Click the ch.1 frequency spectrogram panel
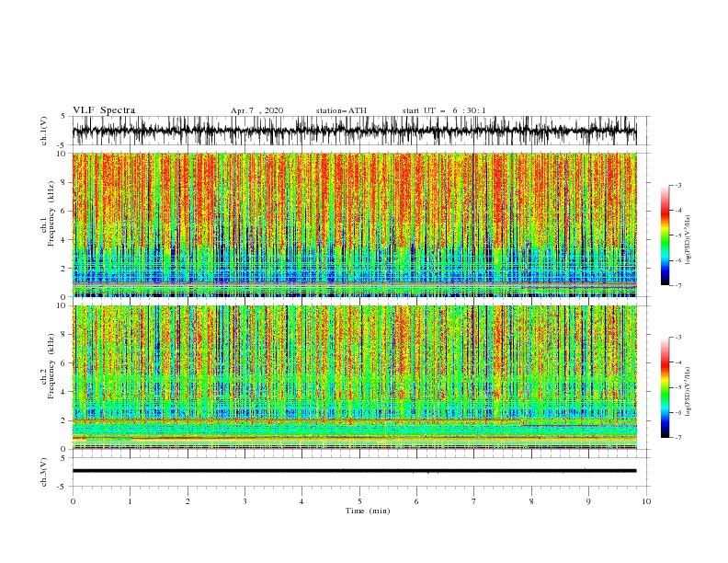728x563 pixels. [x=354, y=224]
